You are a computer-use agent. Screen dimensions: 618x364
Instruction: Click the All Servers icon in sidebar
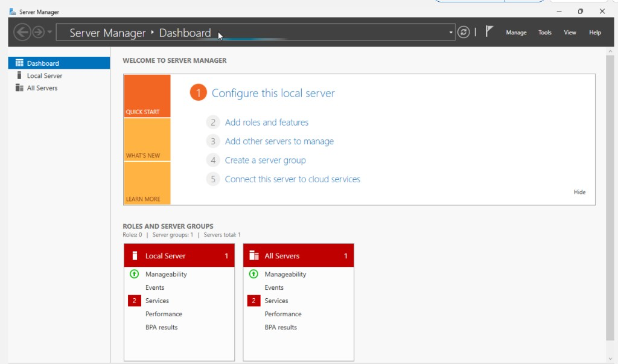[19, 88]
